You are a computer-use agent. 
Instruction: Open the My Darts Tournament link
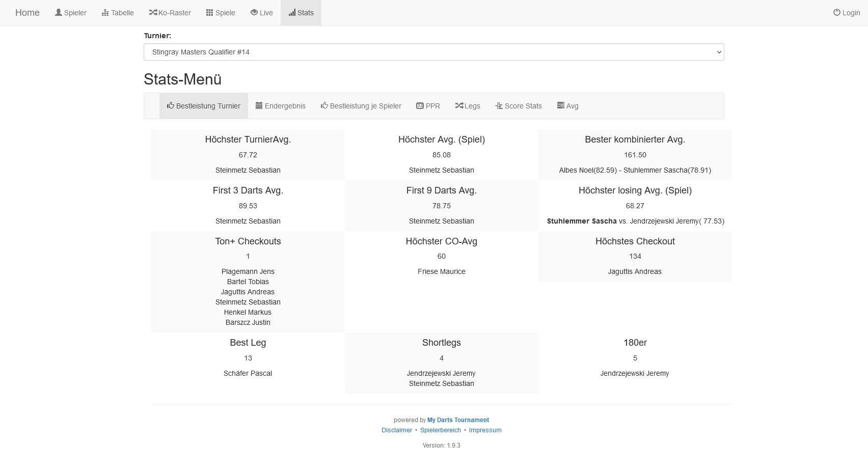458,420
